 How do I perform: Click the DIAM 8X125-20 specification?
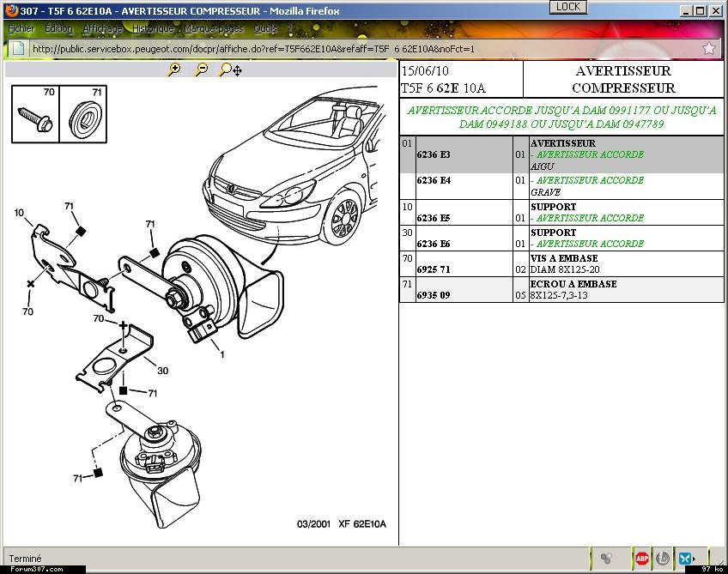pyautogui.click(x=565, y=269)
